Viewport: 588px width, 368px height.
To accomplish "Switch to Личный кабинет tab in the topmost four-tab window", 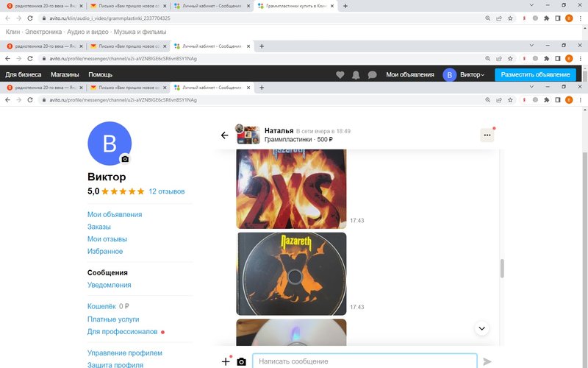I will (x=212, y=6).
